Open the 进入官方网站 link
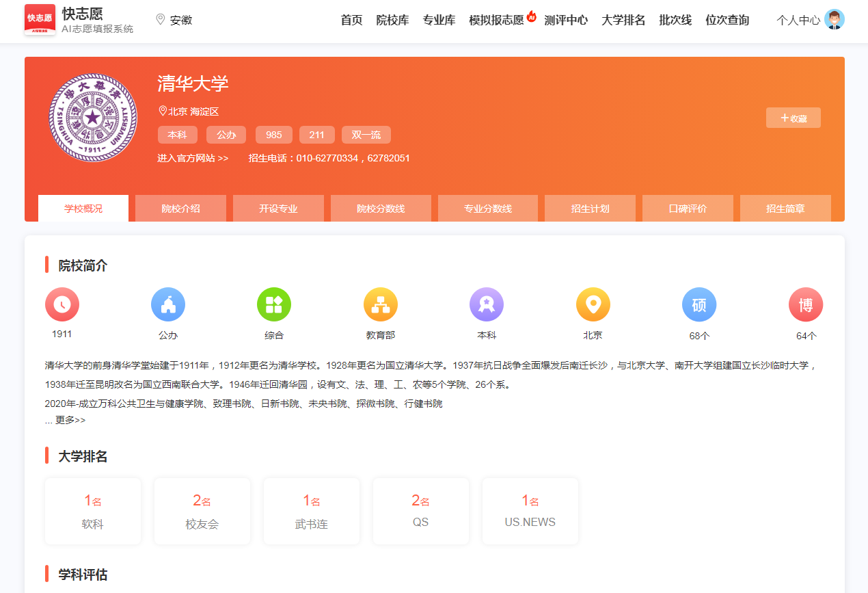868x593 pixels. (193, 158)
